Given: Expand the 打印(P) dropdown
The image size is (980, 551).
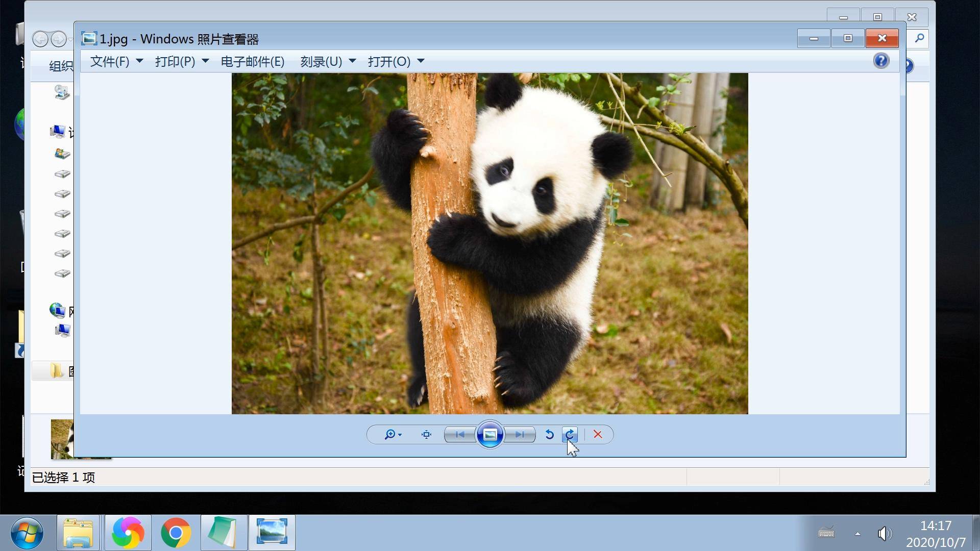Looking at the screenshot, I should [x=181, y=62].
